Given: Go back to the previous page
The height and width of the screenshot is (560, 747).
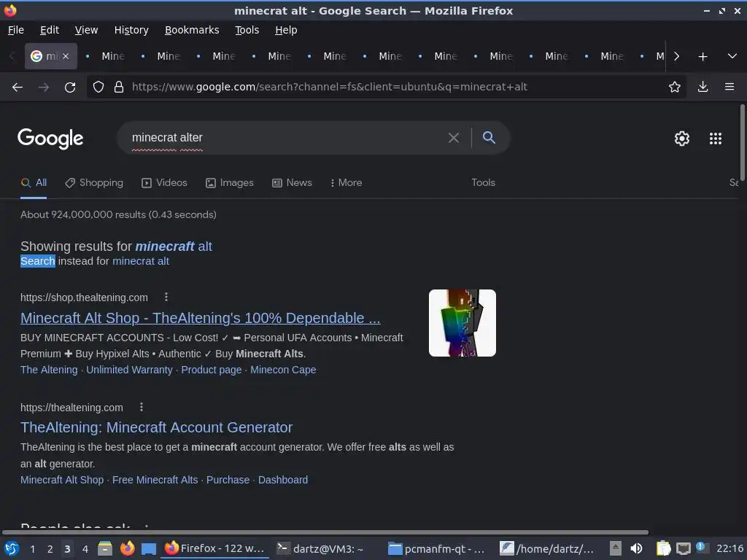Looking at the screenshot, I should click(x=18, y=87).
